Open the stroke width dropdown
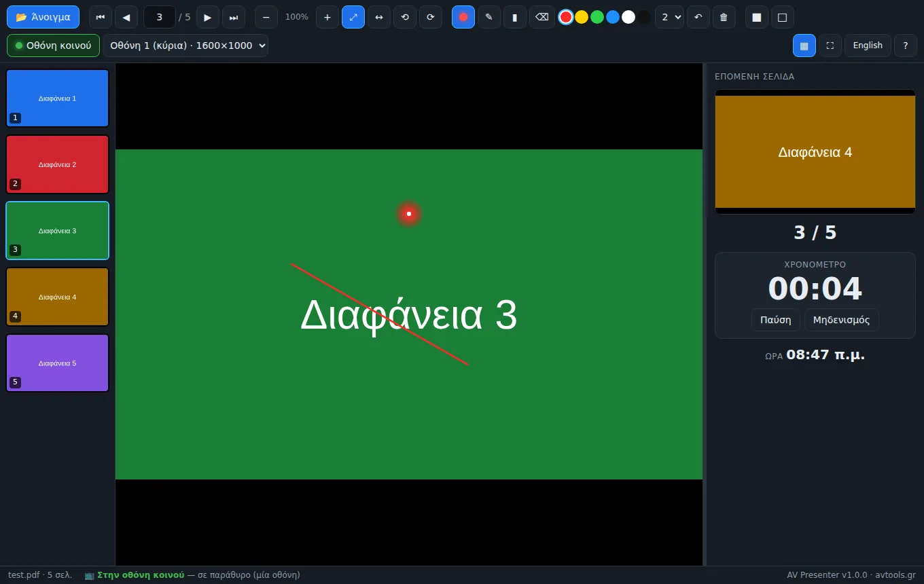Image resolution: width=924 pixels, height=584 pixels. coord(669,17)
